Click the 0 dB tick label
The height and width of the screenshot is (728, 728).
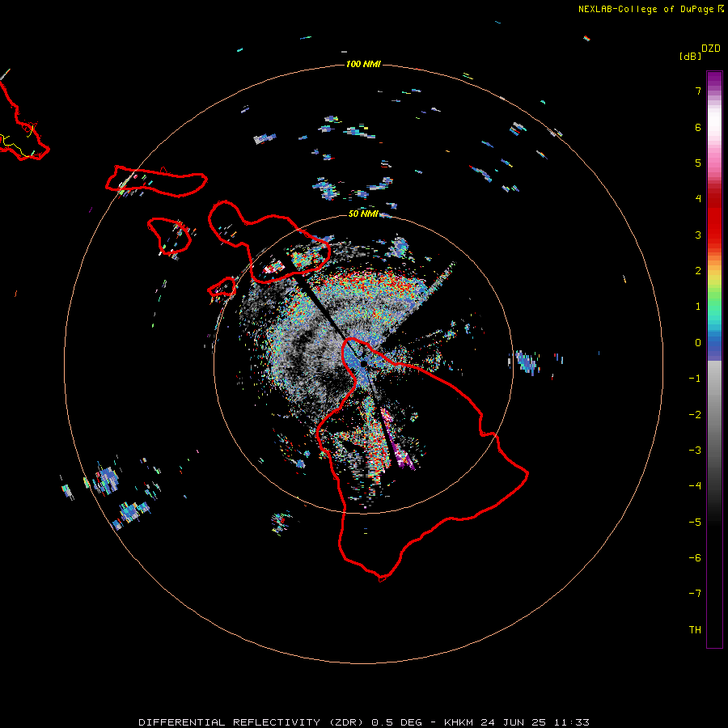tap(698, 343)
